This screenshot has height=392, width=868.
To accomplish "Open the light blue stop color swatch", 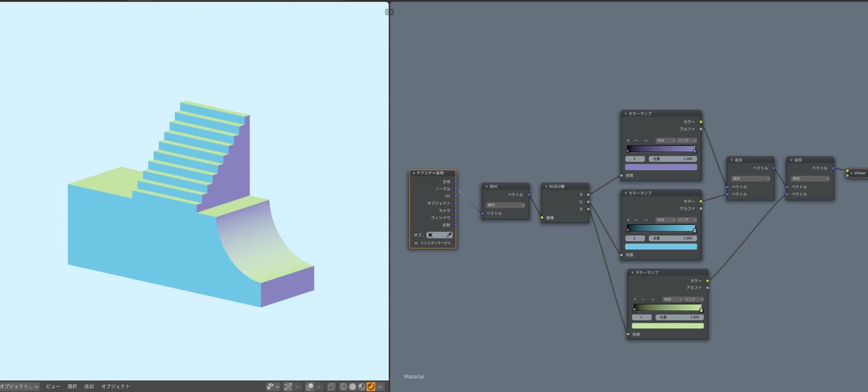I will tap(661, 247).
